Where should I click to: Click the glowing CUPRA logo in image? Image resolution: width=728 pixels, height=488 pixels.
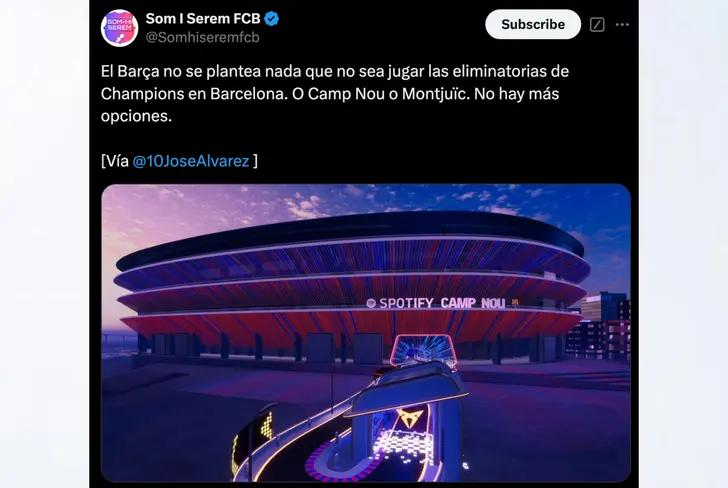(x=410, y=417)
